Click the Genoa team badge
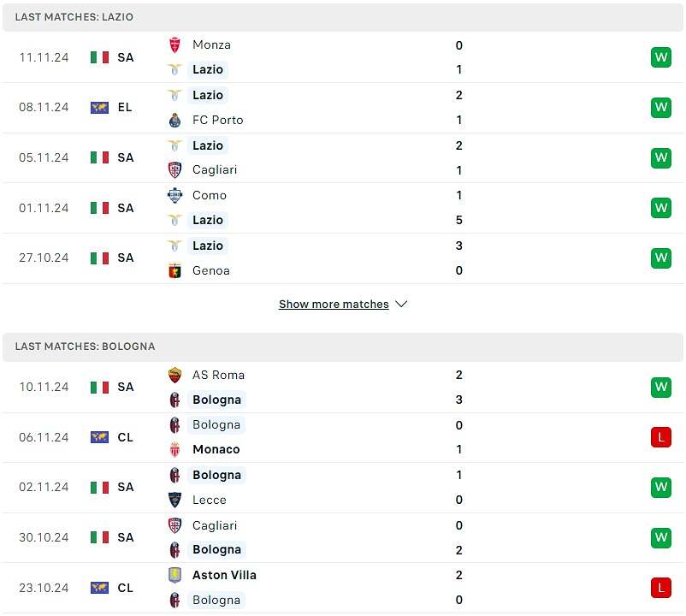 point(174,271)
